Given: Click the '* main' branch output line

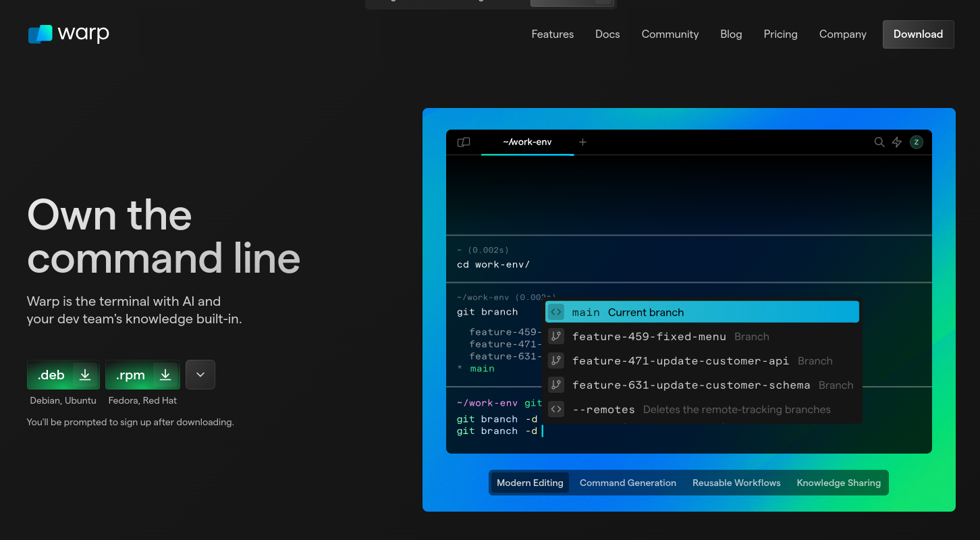Looking at the screenshot, I should pyautogui.click(x=476, y=369).
